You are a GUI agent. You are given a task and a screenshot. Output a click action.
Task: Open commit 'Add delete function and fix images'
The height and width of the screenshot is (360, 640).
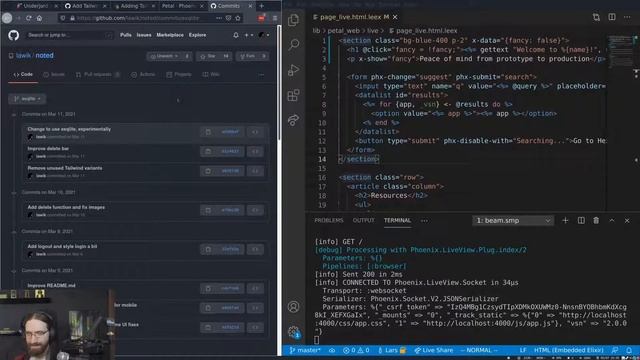point(66,207)
